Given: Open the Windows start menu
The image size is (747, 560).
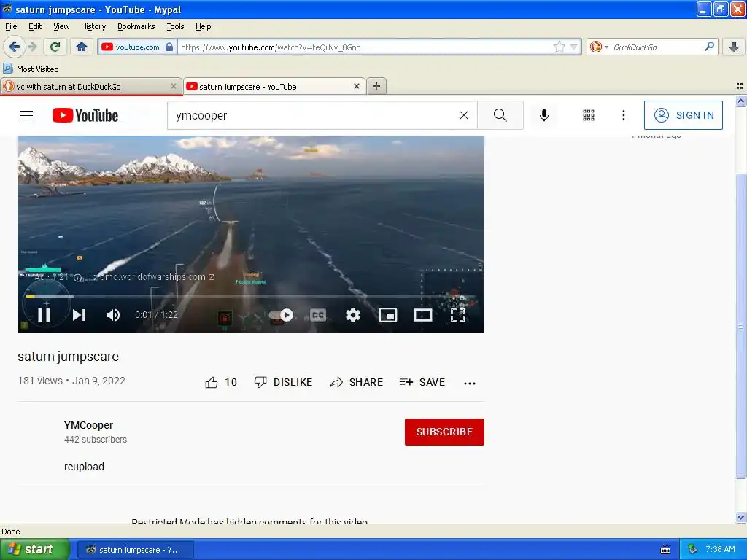Looking at the screenshot, I should (x=35, y=550).
